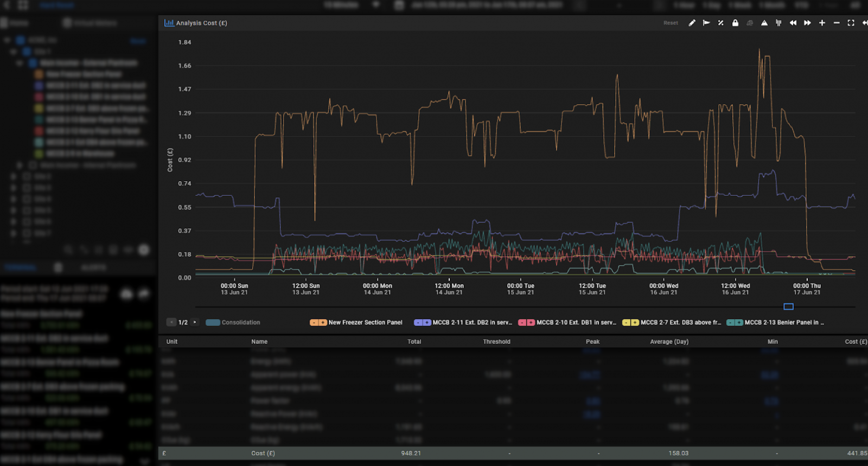The height and width of the screenshot is (466, 868).
Task: Click the blue timeline range marker
Action: [789, 307]
